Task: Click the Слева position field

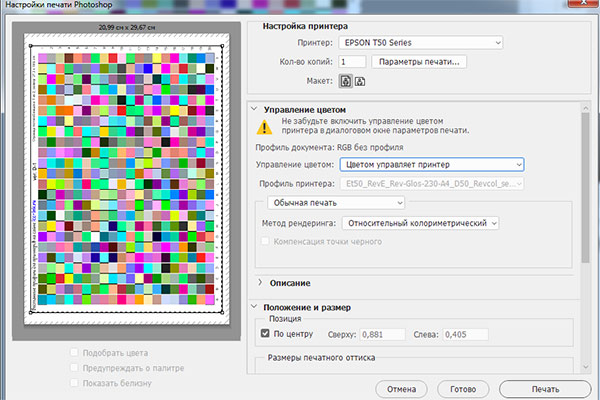Action: pyautogui.click(x=465, y=334)
